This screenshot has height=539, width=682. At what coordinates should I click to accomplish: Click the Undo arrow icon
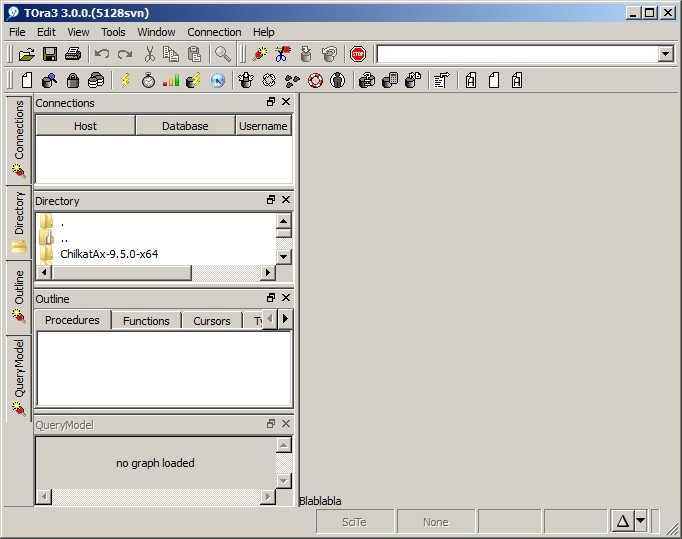(102, 54)
